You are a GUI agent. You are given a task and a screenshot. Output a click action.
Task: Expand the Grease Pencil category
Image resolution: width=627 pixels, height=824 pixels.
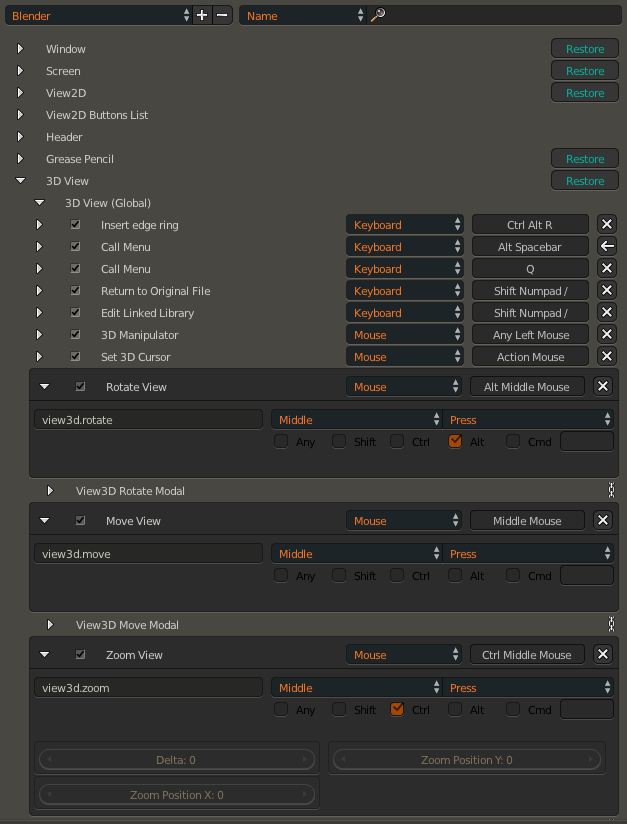pyautogui.click(x=20, y=159)
